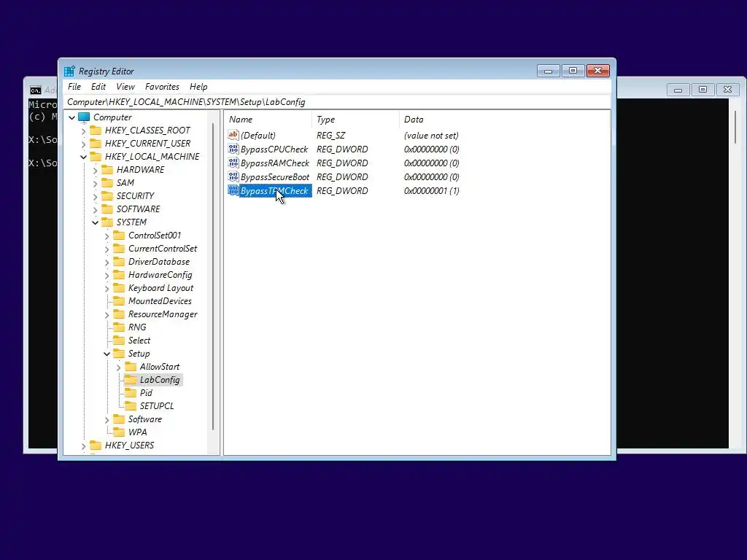Select the Select key
This screenshot has height=560, width=747.
139,341
